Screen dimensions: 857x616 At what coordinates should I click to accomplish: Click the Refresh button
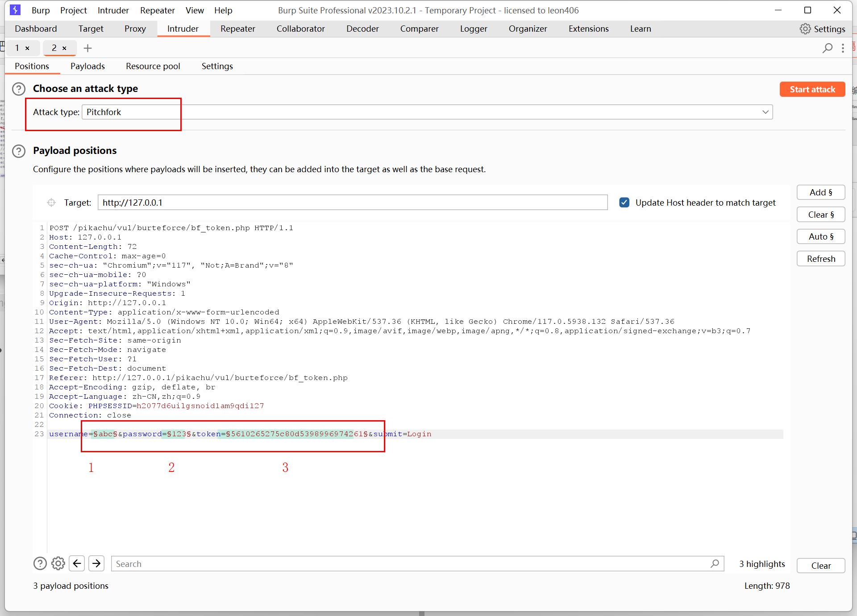click(x=821, y=259)
